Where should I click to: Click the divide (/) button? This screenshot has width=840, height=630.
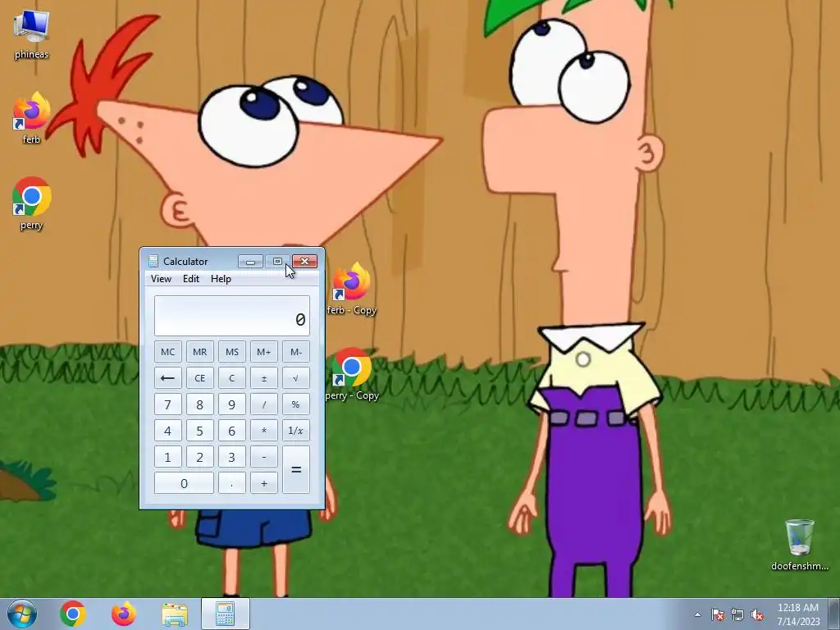click(264, 404)
